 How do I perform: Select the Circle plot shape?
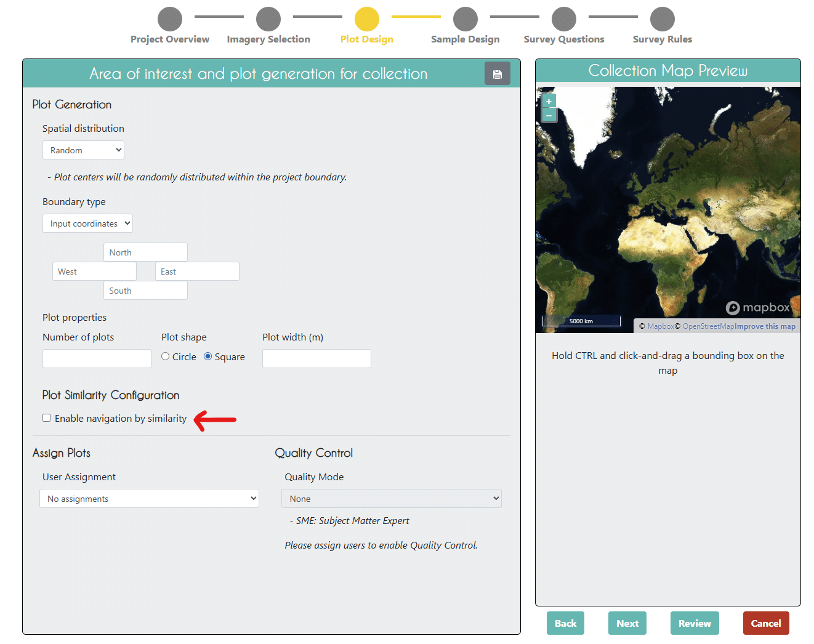click(165, 356)
